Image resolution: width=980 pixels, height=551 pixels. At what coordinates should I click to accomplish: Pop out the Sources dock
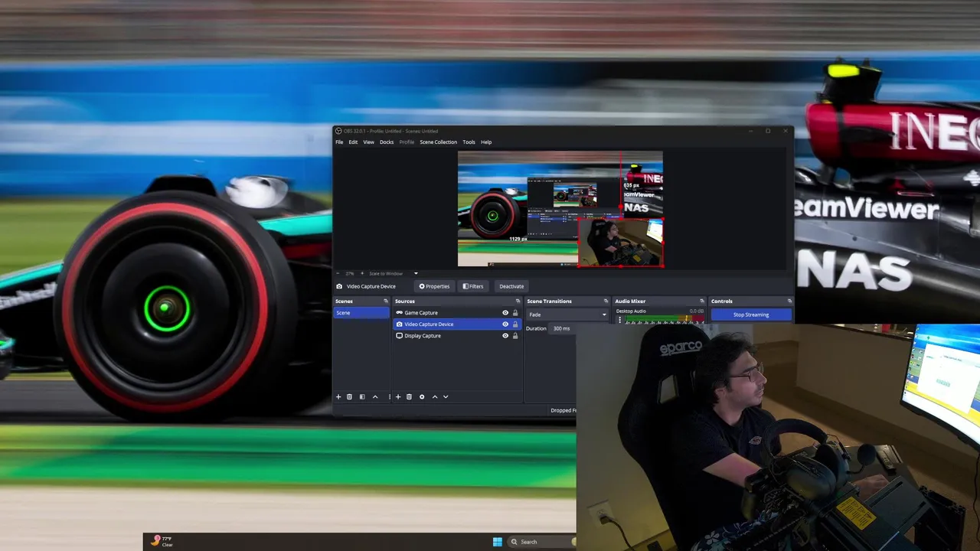tap(518, 301)
